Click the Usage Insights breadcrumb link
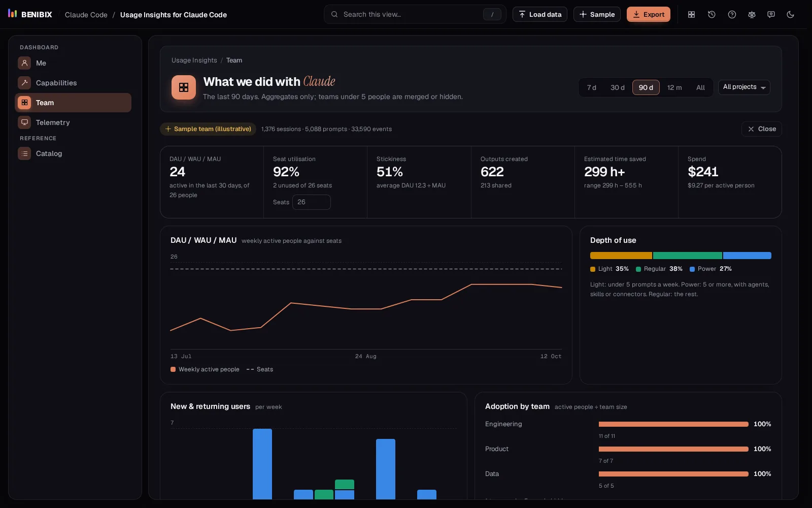This screenshot has height=508, width=812. pos(194,60)
